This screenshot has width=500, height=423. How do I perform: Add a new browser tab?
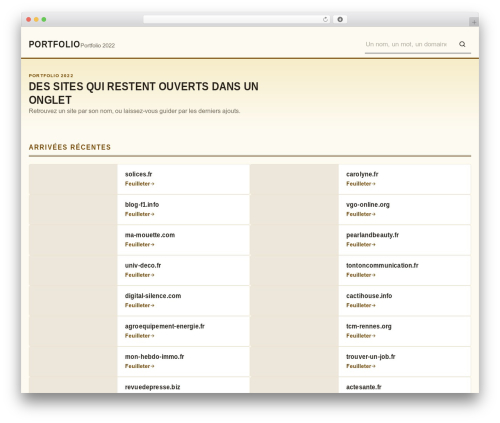click(474, 22)
